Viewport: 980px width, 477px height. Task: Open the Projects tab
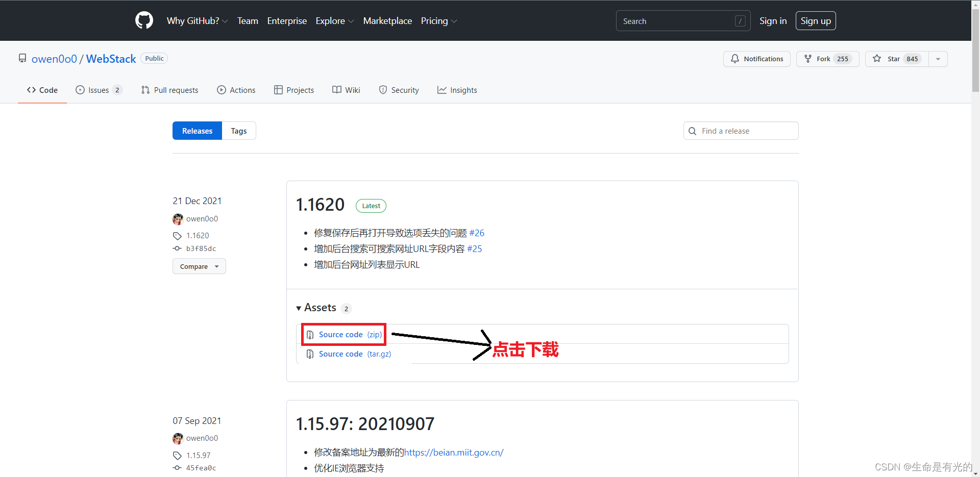click(294, 90)
